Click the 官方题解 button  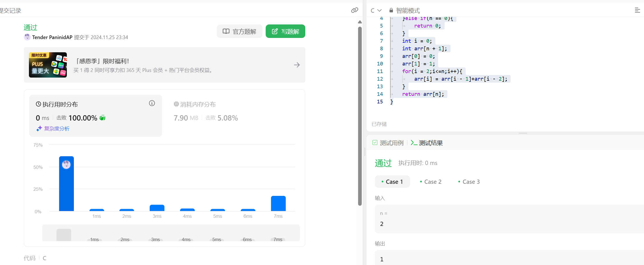point(239,31)
